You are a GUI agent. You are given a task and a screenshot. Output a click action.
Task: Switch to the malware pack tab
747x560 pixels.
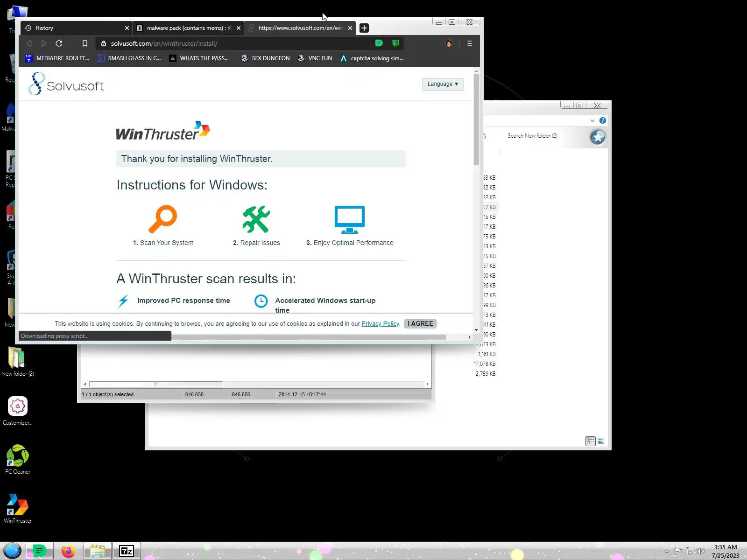(188, 28)
